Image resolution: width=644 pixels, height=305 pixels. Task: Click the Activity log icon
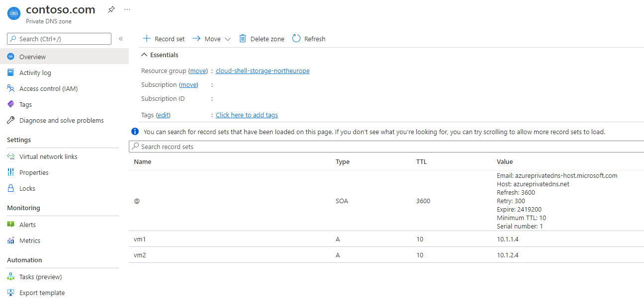pyautogui.click(x=10, y=73)
